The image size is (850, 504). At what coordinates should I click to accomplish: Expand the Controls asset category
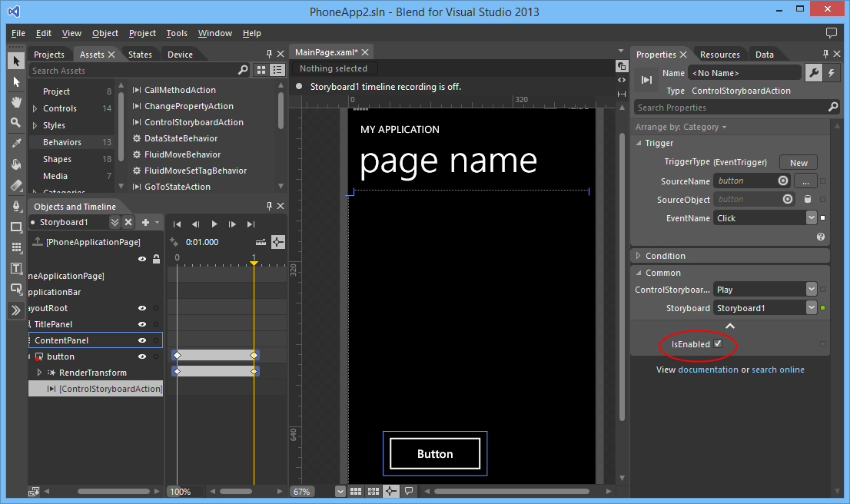coord(35,109)
